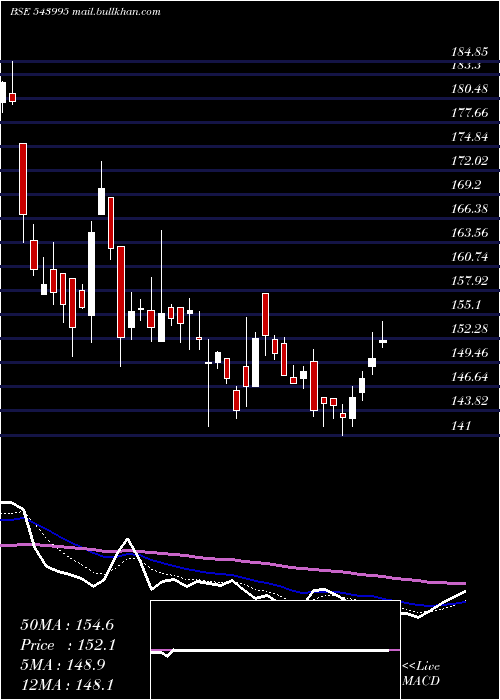Viewport: 500px width, 700px height.
Task: Click the 146.64 price level label
Action: click(469, 378)
